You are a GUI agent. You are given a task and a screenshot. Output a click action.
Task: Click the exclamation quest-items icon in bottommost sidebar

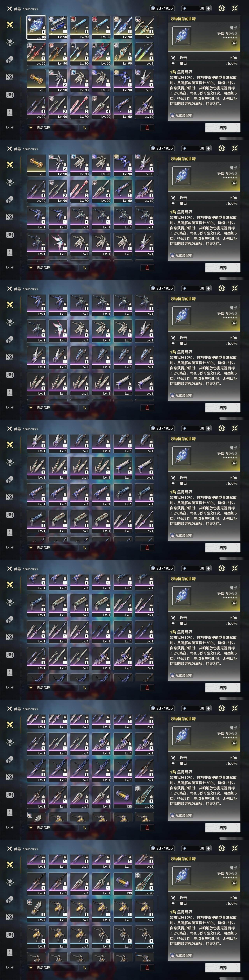tap(10, 952)
